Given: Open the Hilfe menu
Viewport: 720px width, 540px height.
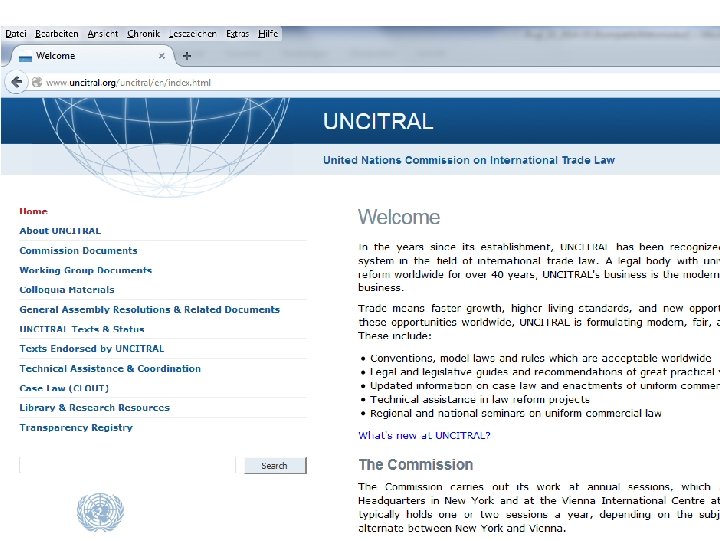Looking at the screenshot, I should 268,34.
